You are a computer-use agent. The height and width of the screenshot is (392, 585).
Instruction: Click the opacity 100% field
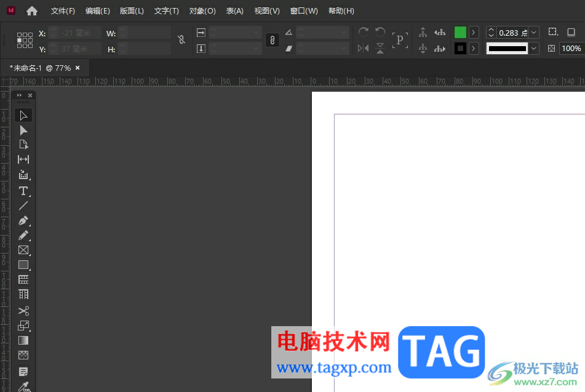pyautogui.click(x=571, y=48)
